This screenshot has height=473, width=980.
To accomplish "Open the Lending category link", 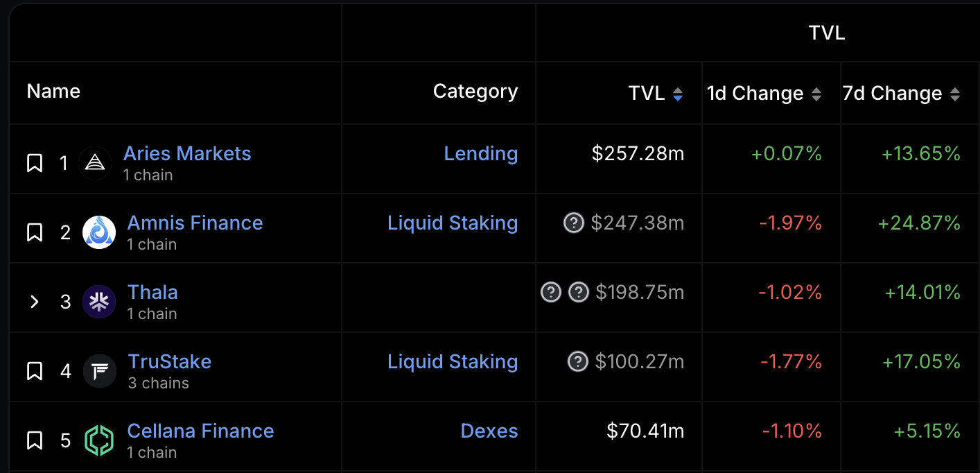I will (x=481, y=153).
